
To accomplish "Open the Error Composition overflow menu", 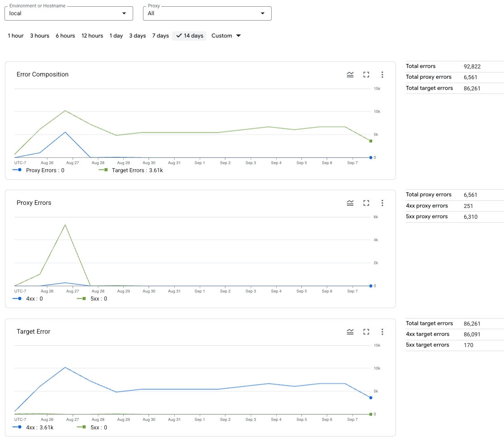I will tap(382, 75).
